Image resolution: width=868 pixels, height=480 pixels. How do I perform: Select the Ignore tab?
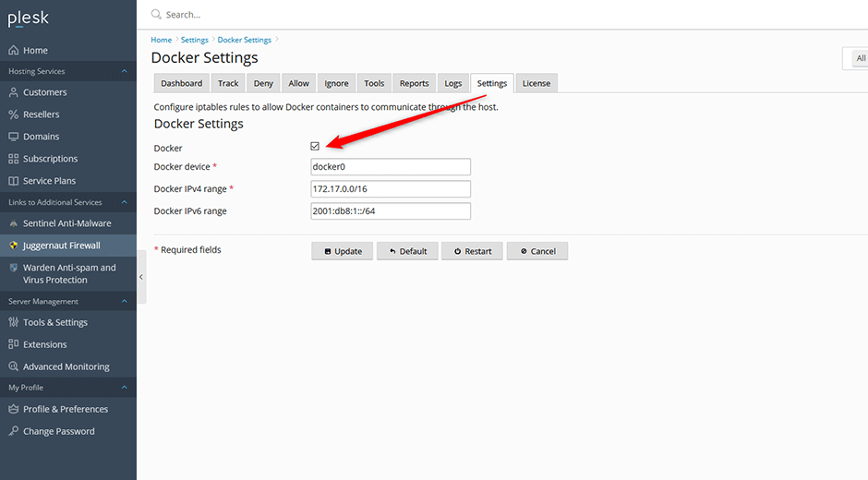(x=336, y=83)
